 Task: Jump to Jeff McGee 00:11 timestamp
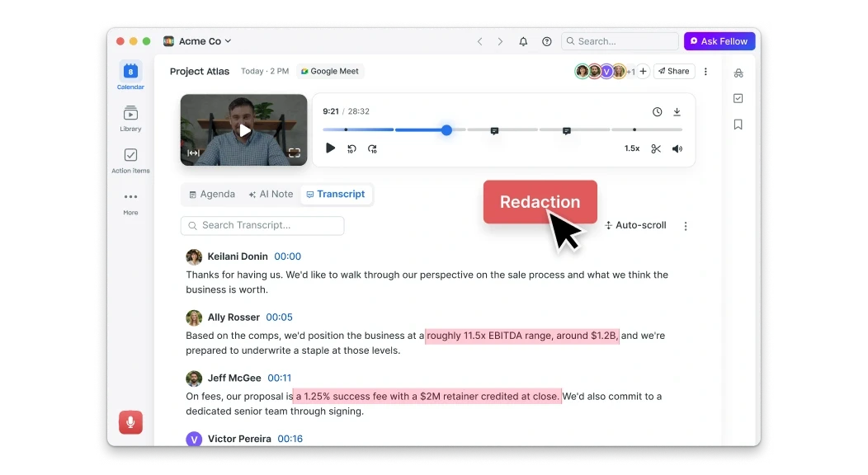[280, 379]
